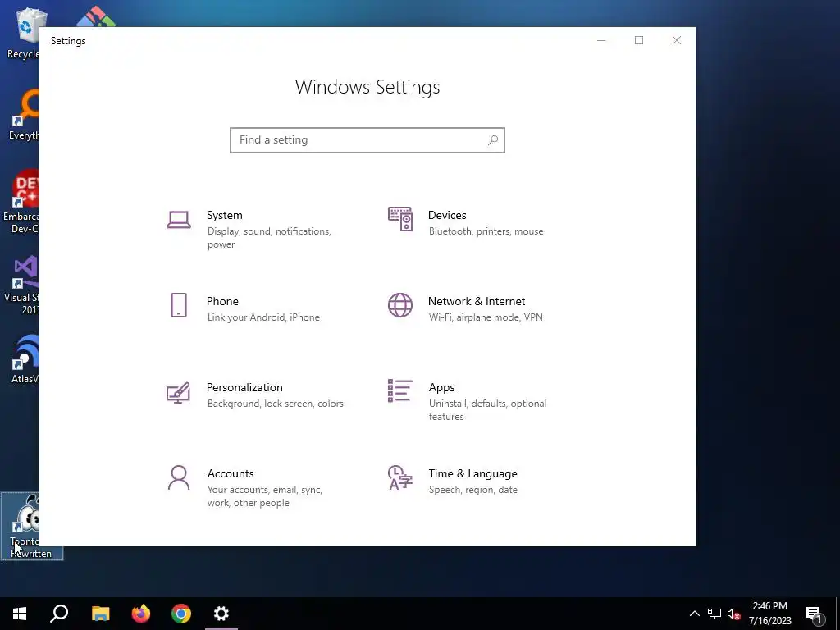Launch Firefox from the taskbar
The image size is (840, 630).
pos(141,614)
